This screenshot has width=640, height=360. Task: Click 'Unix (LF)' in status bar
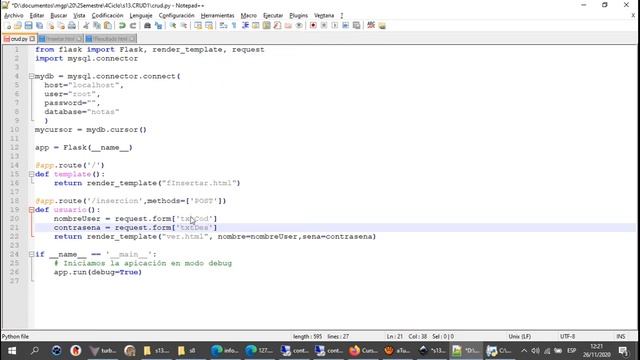point(520,336)
